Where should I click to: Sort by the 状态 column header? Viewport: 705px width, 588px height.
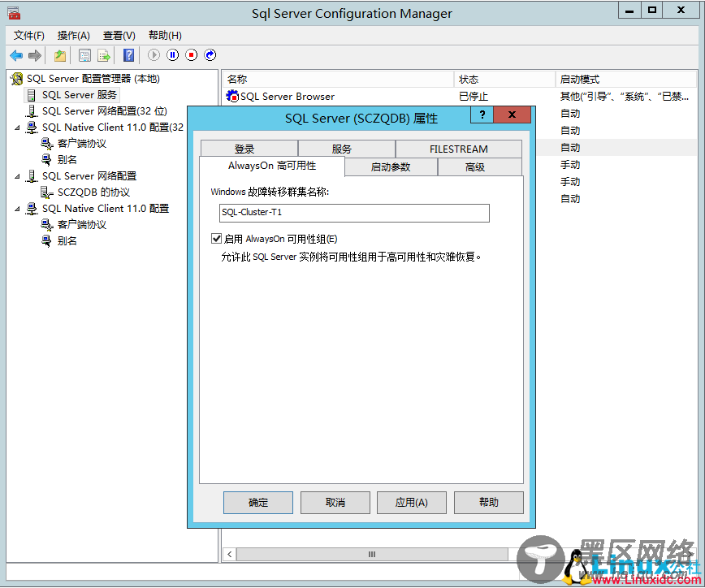[504, 80]
